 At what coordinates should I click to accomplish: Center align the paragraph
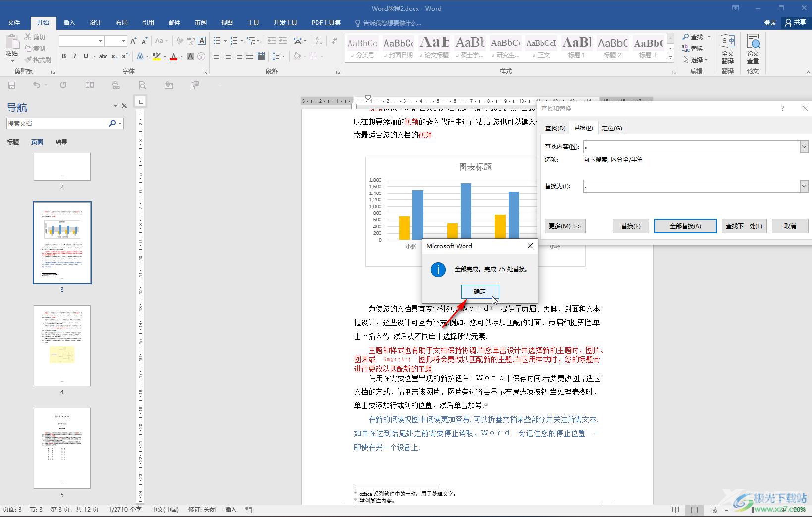pyautogui.click(x=228, y=56)
